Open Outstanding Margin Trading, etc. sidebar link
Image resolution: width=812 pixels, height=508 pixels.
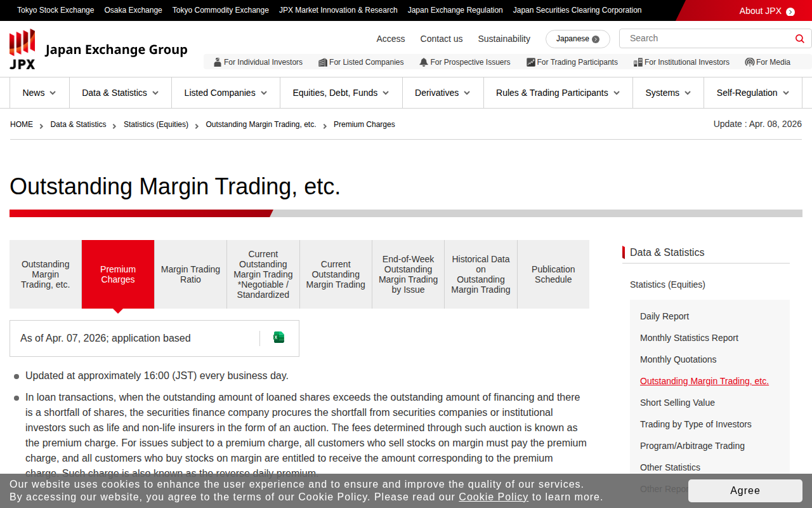click(704, 381)
